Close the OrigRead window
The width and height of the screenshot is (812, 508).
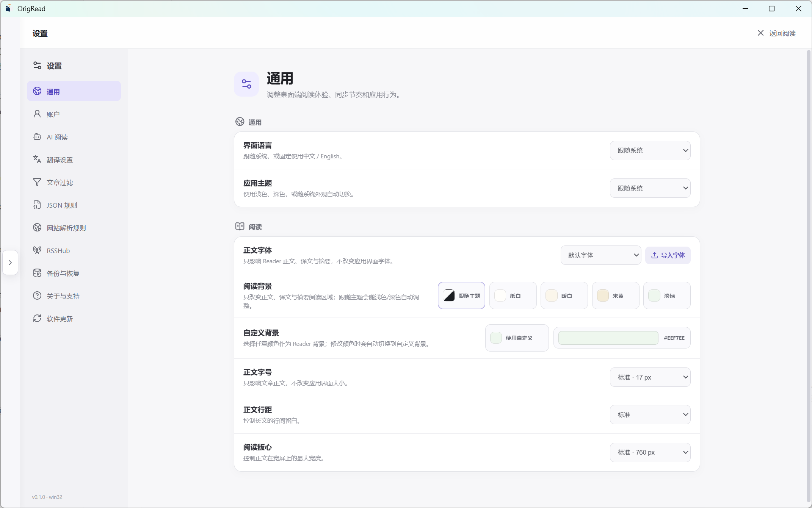(x=798, y=8)
